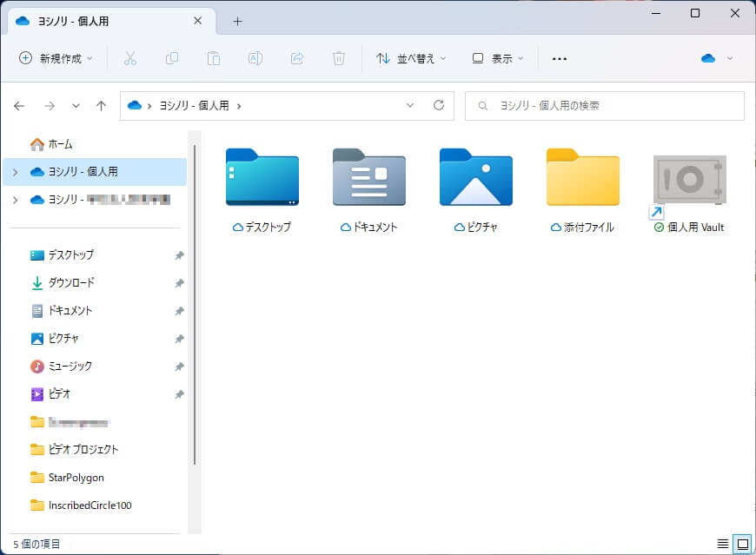Click pin icon beside ミュージック
Image resolution: width=756 pixels, height=555 pixels.
[179, 367]
